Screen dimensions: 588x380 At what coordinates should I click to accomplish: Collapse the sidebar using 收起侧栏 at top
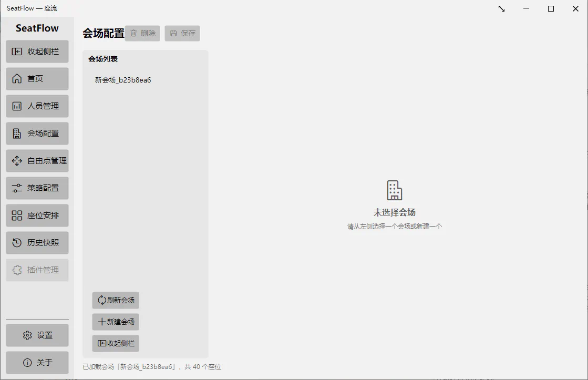click(x=37, y=52)
